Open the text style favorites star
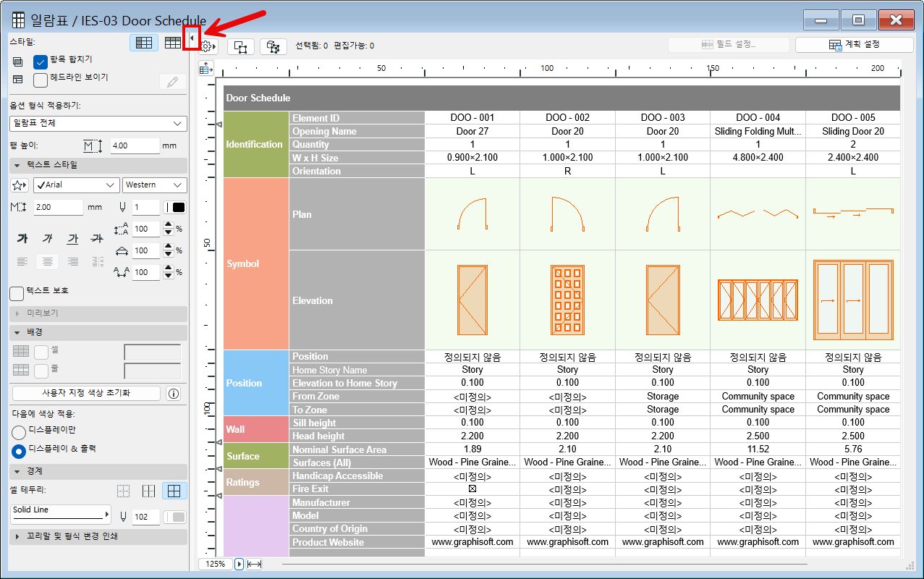 pos(20,185)
